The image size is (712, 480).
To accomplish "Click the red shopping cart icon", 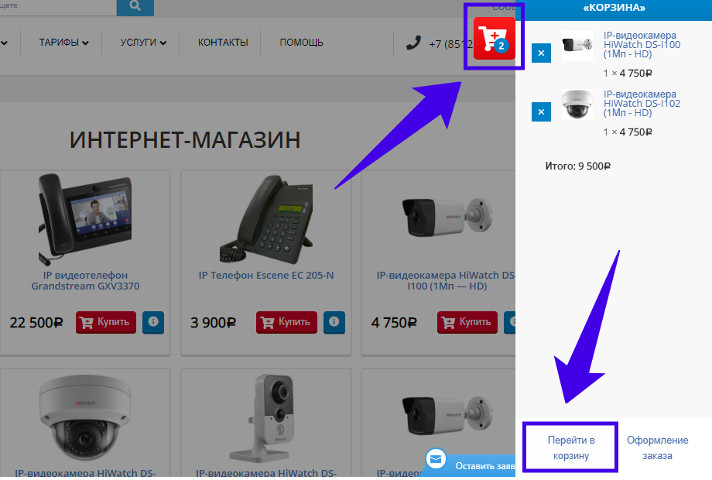I will [494, 39].
